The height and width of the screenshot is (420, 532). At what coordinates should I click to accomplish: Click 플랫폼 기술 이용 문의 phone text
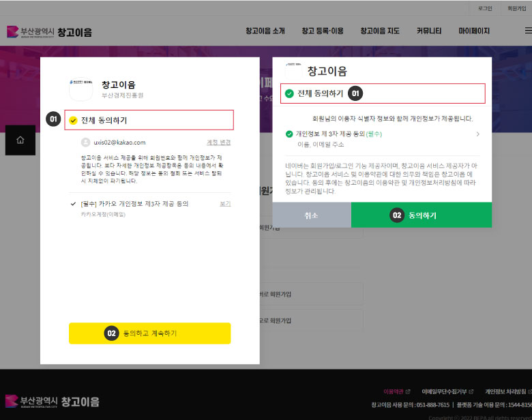coord(494,405)
